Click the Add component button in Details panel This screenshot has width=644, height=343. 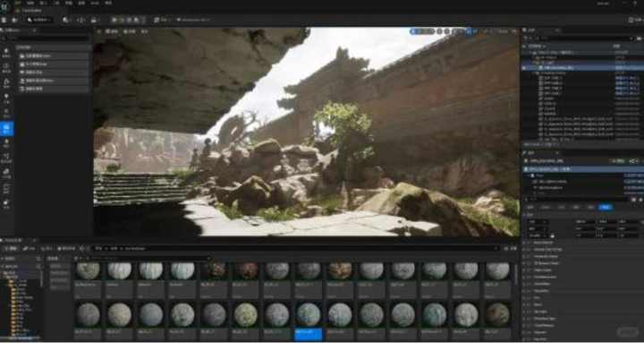(619, 161)
